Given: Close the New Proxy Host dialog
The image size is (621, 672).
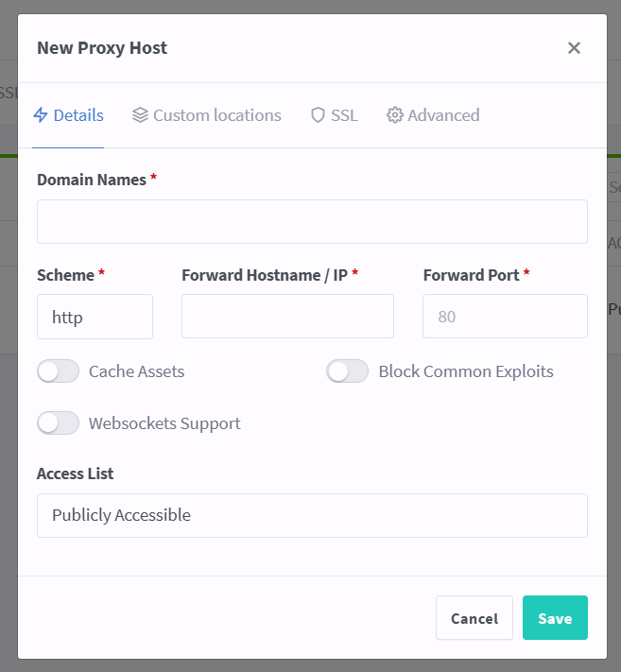Looking at the screenshot, I should (x=574, y=48).
